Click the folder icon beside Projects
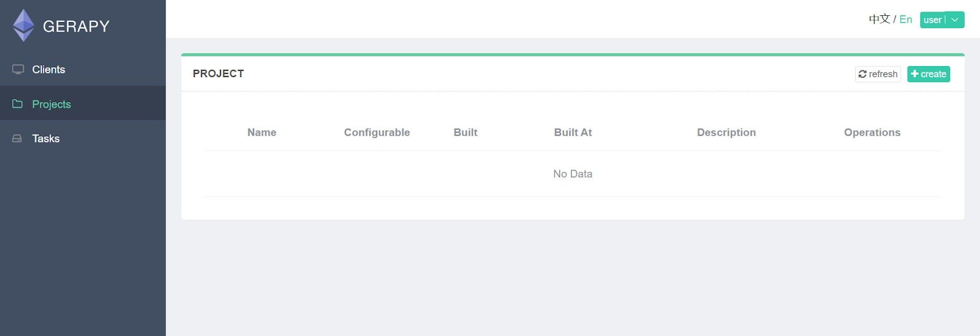 click(x=18, y=103)
